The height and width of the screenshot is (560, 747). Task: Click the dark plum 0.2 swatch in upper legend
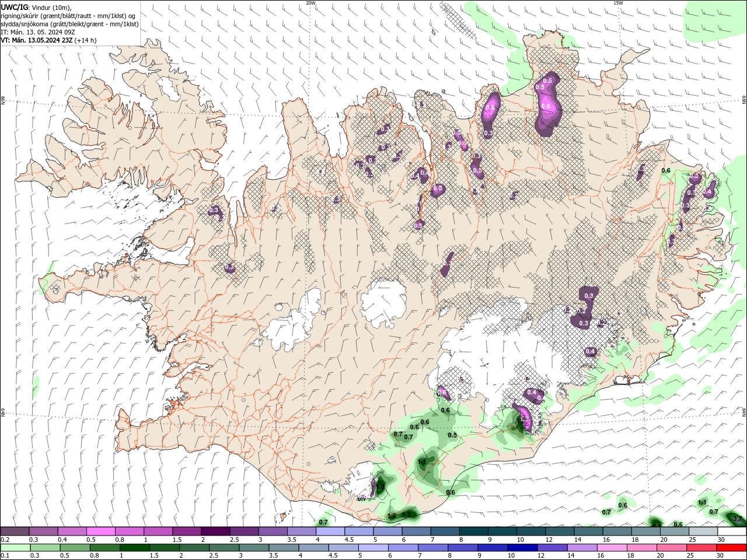coord(15,531)
